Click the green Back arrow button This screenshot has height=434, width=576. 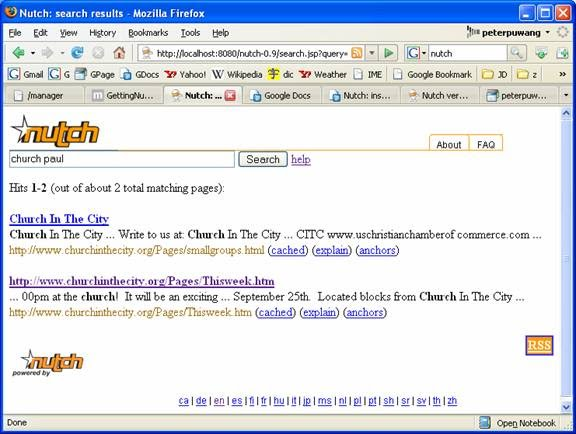18,53
